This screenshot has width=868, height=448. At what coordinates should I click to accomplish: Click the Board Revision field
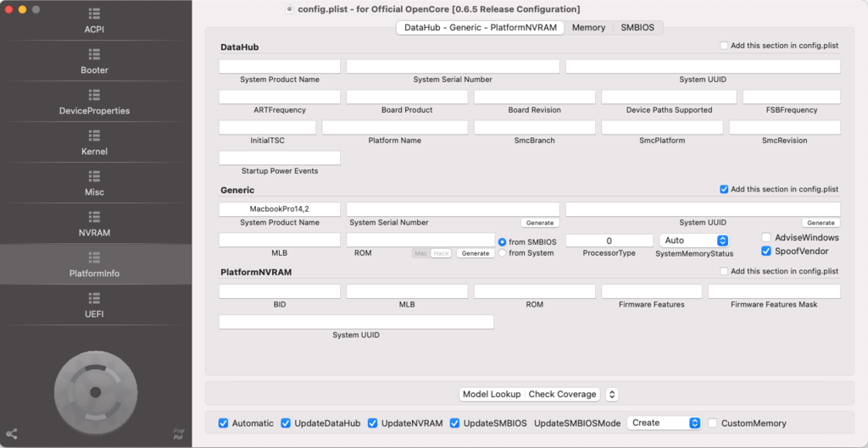pos(535,97)
